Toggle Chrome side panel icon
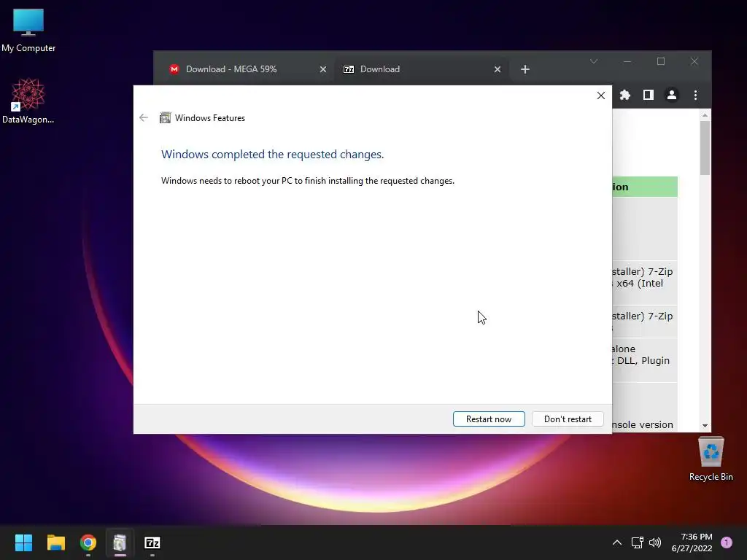747x560 pixels. pyautogui.click(x=649, y=96)
